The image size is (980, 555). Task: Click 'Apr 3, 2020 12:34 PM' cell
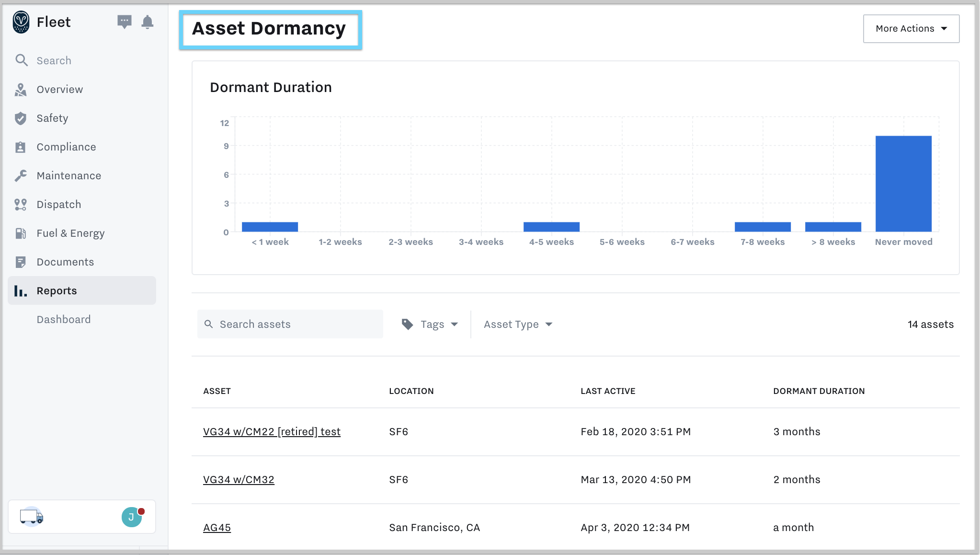(x=635, y=528)
